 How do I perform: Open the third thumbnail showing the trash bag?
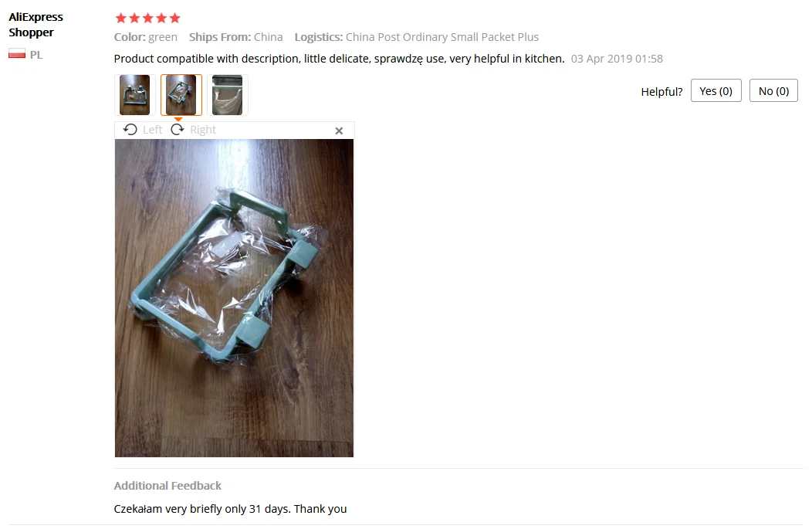228,95
